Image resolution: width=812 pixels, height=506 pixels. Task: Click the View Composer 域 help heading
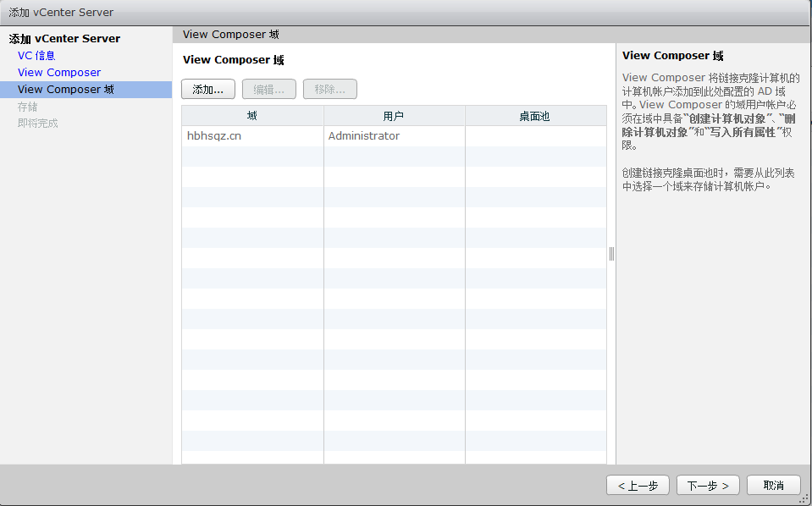(672, 55)
